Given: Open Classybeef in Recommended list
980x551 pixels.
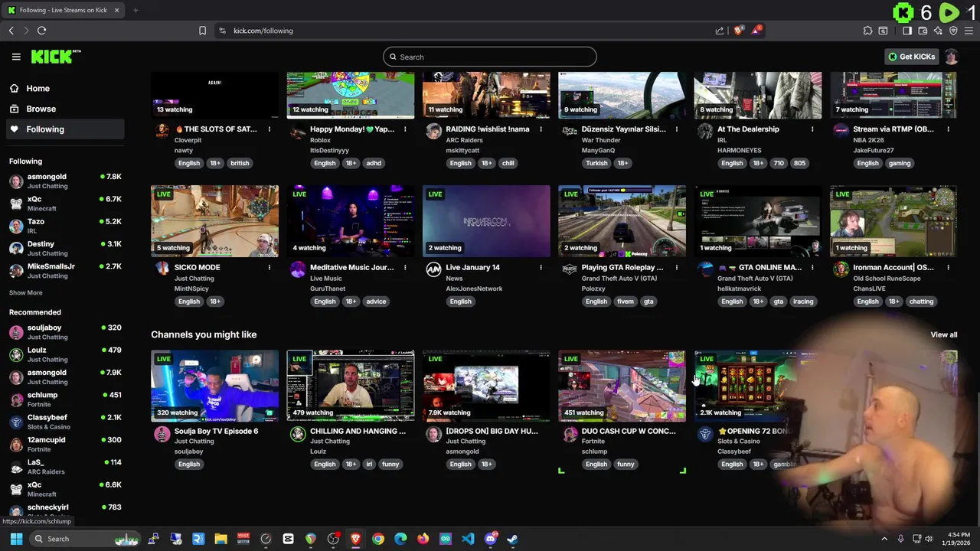Looking at the screenshot, I should pos(65,422).
